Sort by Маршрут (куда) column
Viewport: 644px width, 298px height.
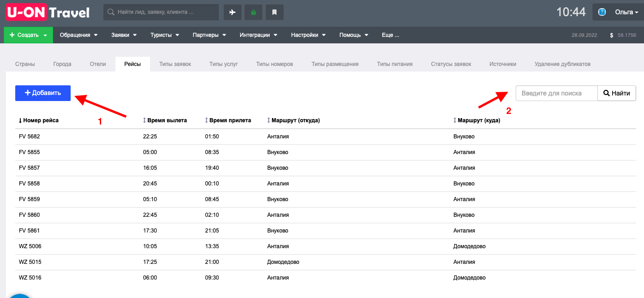point(477,120)
